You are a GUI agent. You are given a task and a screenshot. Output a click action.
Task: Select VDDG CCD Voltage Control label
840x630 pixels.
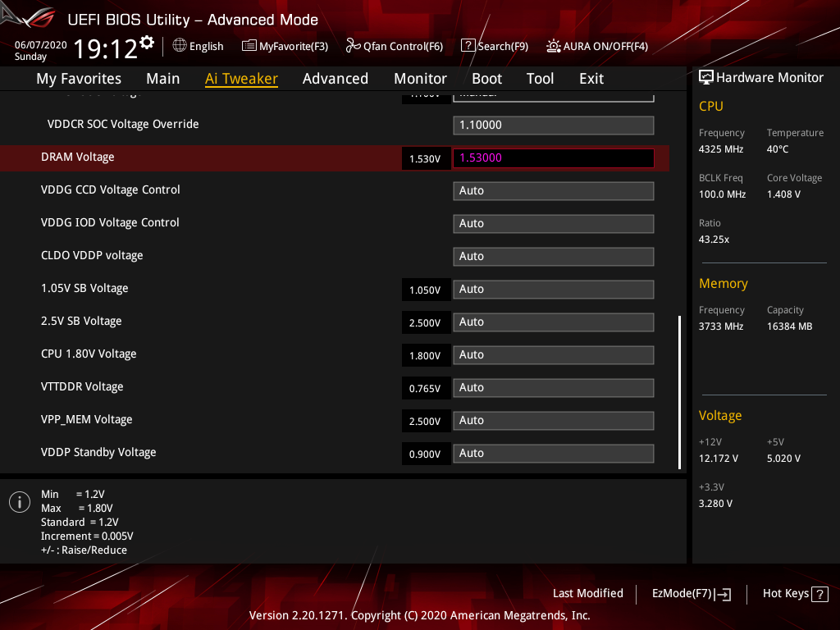pos(111,189)
